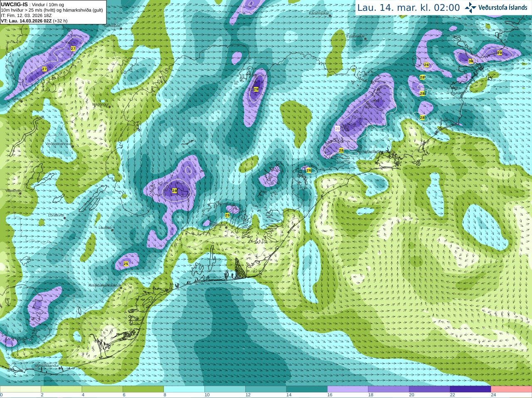Select the 20–22 m/s violet swatch
The width and height of the screenshot is (532, 398).
pos(430,389)
